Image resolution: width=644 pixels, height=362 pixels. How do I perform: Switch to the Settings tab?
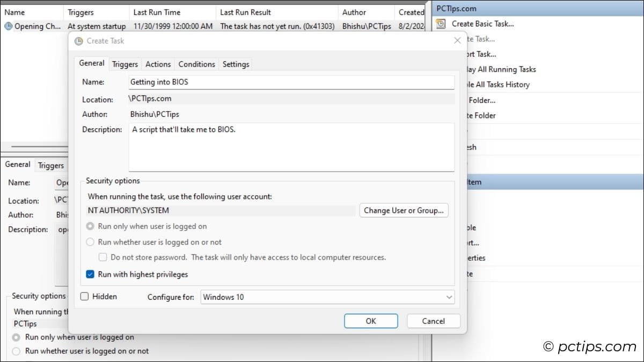pos(235,64)
